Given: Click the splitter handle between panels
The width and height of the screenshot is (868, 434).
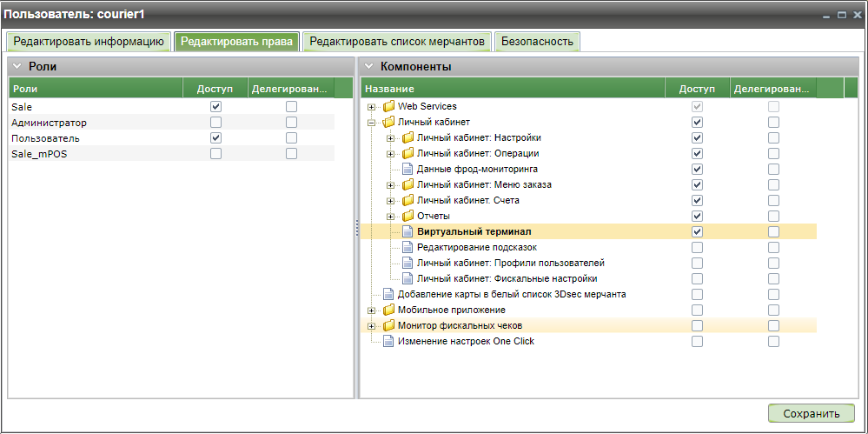Looking at the screenshot, I should point(356,227).
